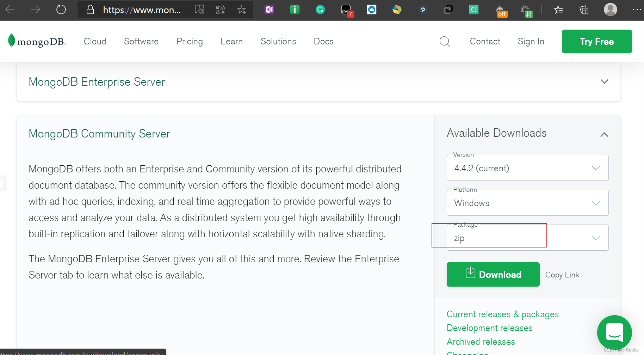
Task: Open the Version dropdown 4.4.2 (current)
Action: click(x=527, y=168)
